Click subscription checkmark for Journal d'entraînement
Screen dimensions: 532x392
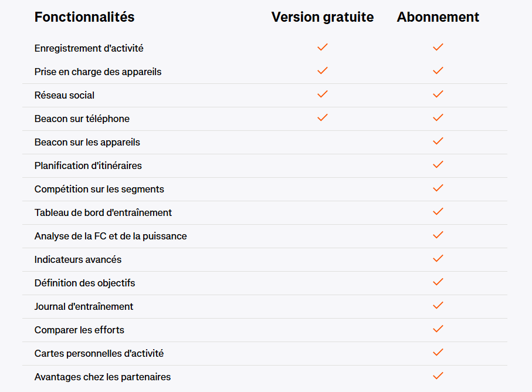point(438,306)
